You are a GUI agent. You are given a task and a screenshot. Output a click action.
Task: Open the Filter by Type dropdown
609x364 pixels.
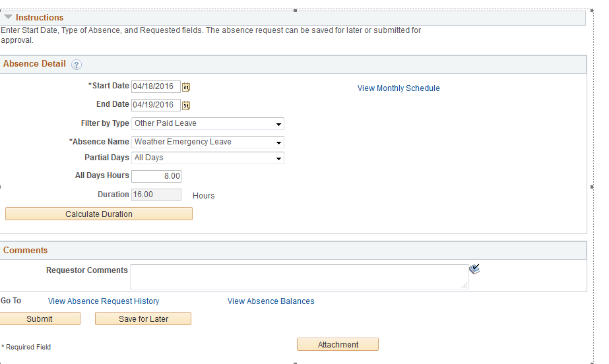coord(208,123)
